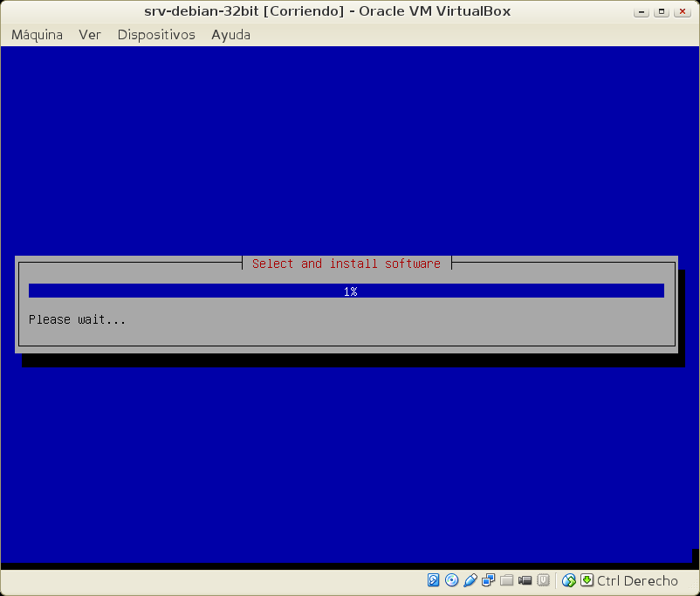
Task: Click the shared folders status icon
Action: coord(507,580)
